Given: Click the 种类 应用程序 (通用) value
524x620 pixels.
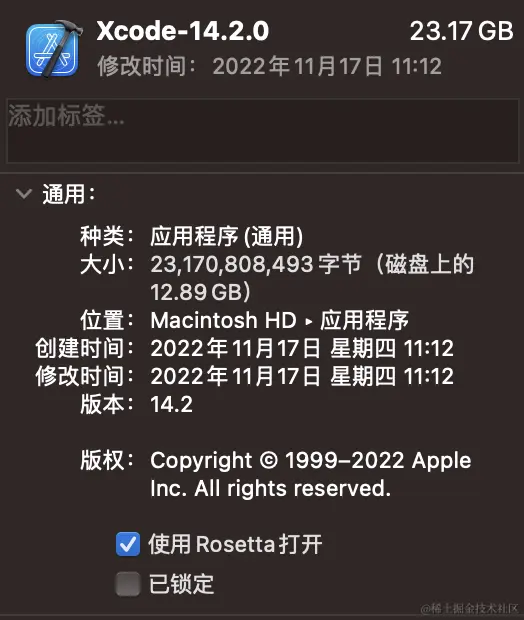Looking at the screenshot, I should pos(227,236).
